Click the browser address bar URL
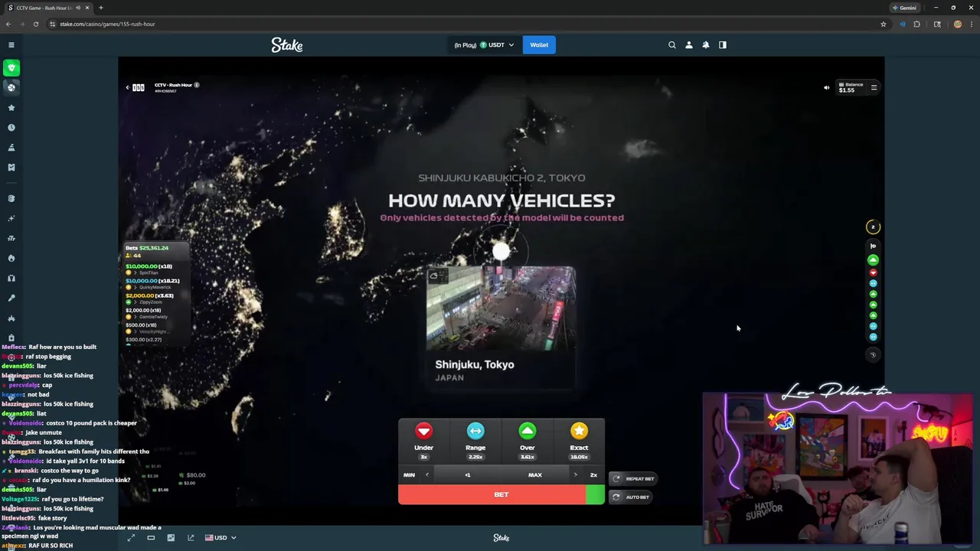The height and width of the screenshot is (551, 980). [x=107, y=24]
